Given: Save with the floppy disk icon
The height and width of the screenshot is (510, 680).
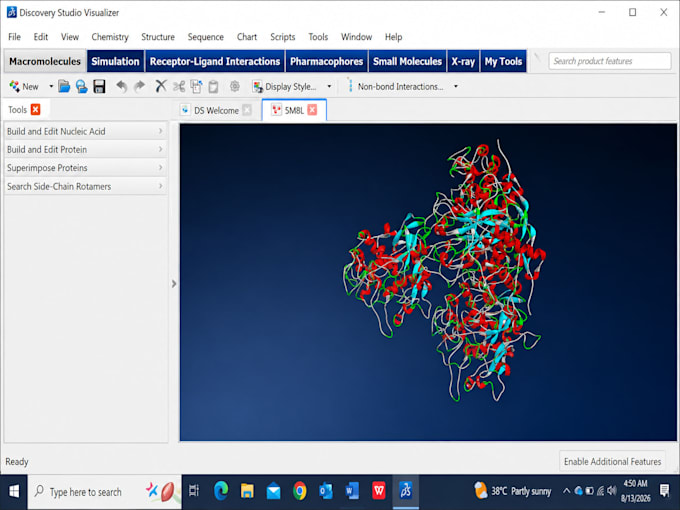Looking at the screenshot, I should (x=99, y=87).
